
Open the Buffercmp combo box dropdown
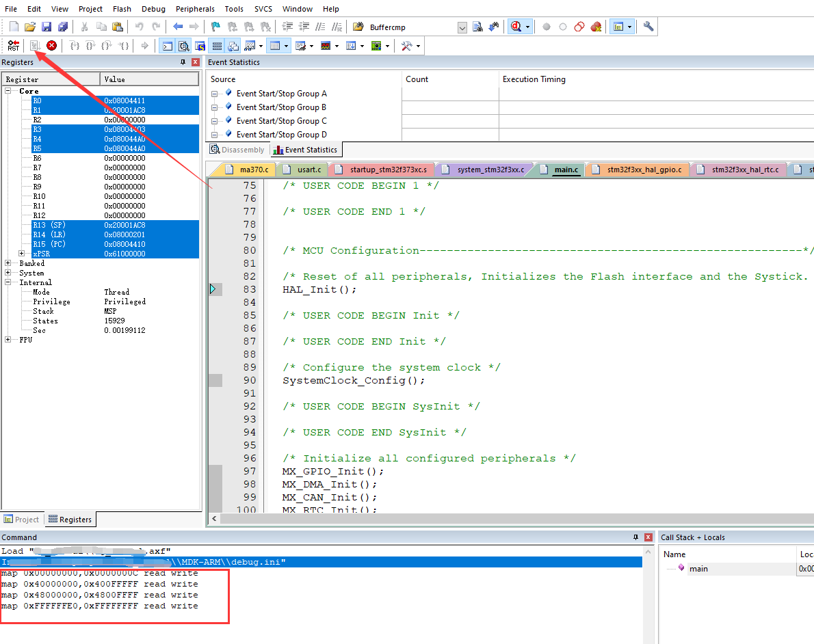click(x=462, y=26)
